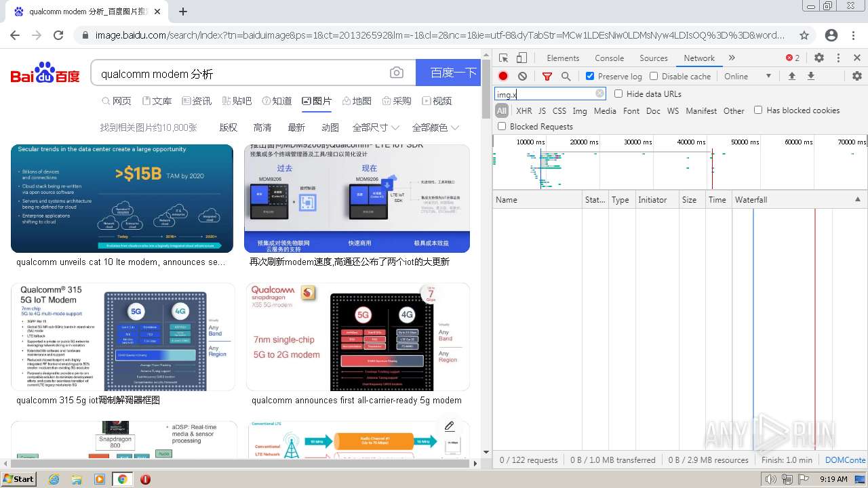Disable Preserve log checkbox
This screenshot has height=488, width=868.
pos(590,76)
